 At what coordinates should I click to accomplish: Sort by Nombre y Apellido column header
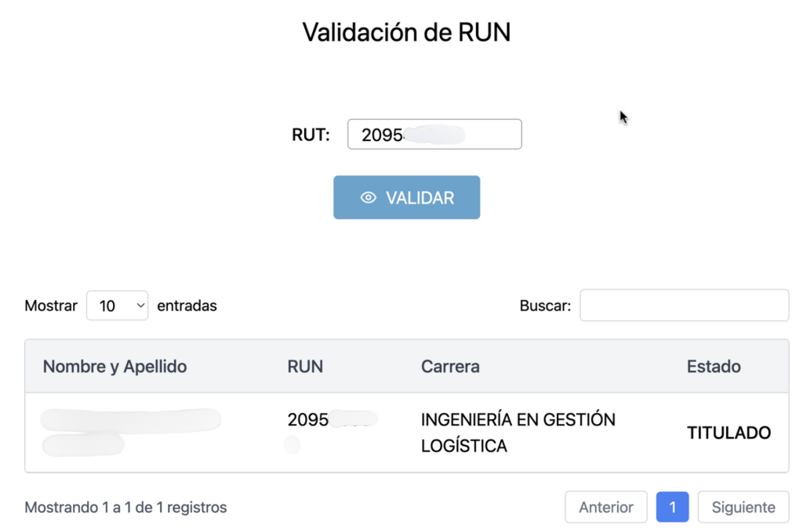click(114, 366)
